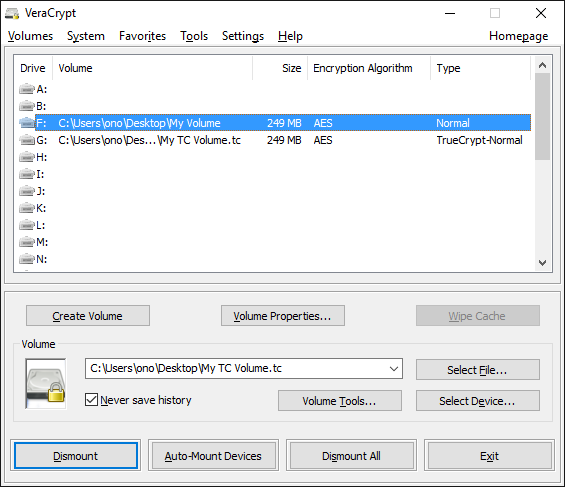
Task: Expand the volume path dropdown arrow
Action: tap(393, 368)
